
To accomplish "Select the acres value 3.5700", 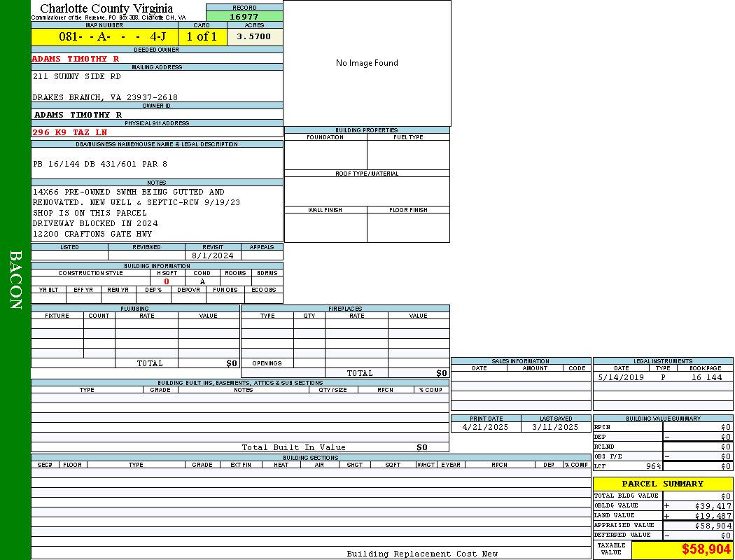I will [254, 36].
